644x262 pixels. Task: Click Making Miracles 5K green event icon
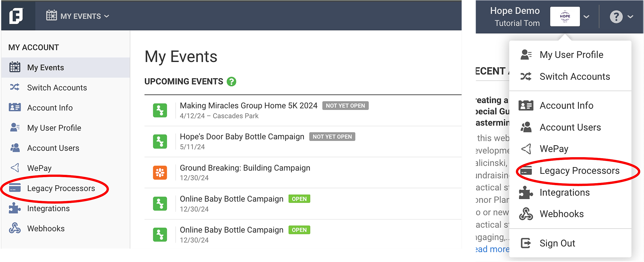click(160, 110)
